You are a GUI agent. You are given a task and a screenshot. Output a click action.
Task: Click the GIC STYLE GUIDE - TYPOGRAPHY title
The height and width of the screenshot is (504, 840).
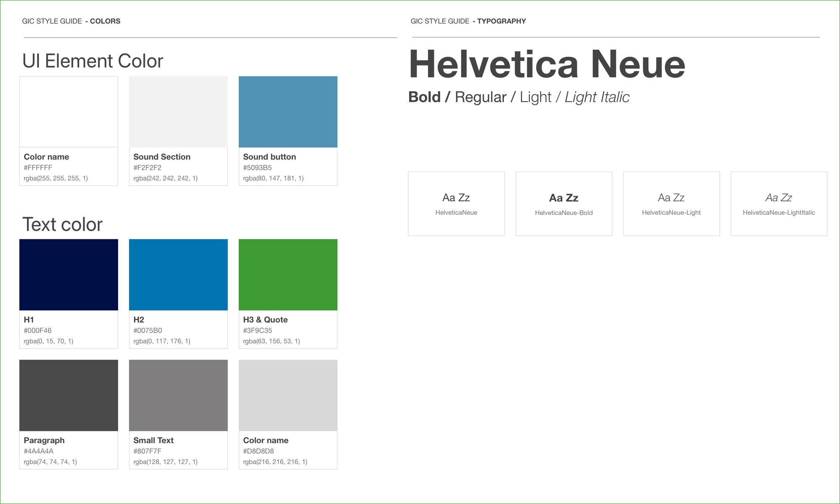tap(468, 21)
